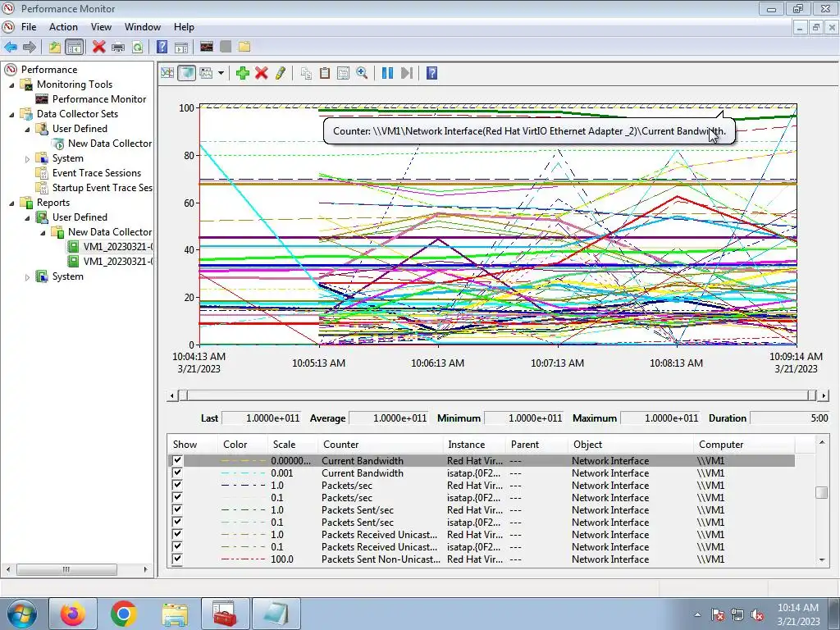Open the Change graph type dropdown arrow
840x630 pixels.
tap(221, 73)
